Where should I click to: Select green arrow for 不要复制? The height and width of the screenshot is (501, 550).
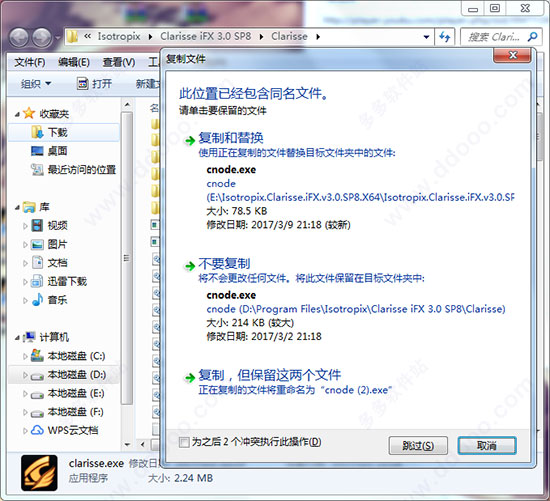point(190,266)
